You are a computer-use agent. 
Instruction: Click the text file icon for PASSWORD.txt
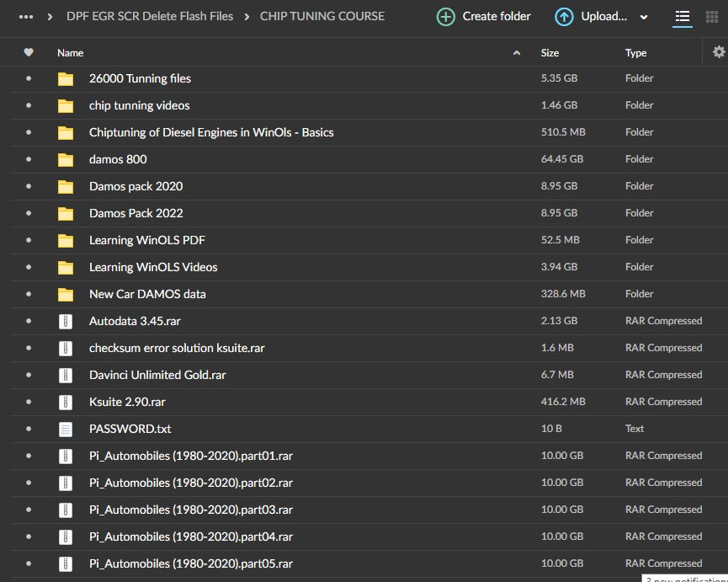pyautogui.click(x=66, y=429)
